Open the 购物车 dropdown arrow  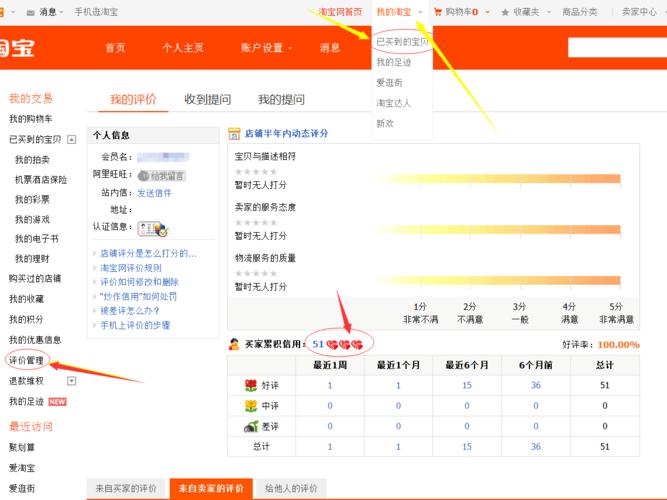[487, 12]
